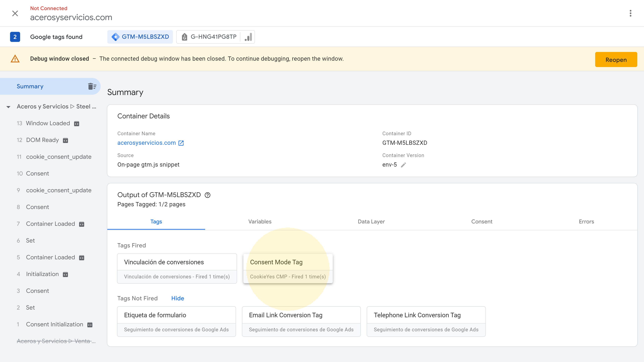644x362 pixels.
Task: Clear events with the trash icon beside Summary
Action: [x=92, y=86]
